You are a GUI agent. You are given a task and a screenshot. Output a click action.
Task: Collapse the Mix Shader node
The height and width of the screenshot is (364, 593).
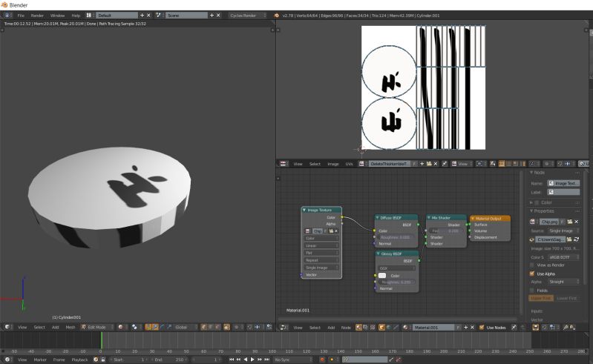(x=428, y=218)
